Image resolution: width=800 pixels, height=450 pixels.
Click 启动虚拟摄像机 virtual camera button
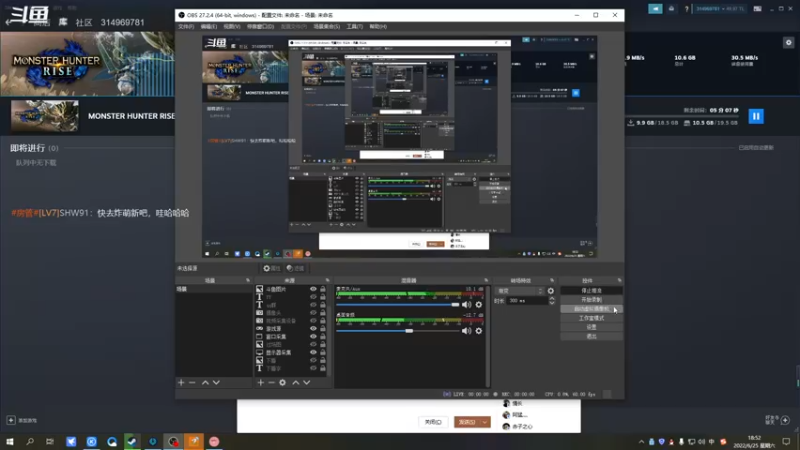[591, 309]
